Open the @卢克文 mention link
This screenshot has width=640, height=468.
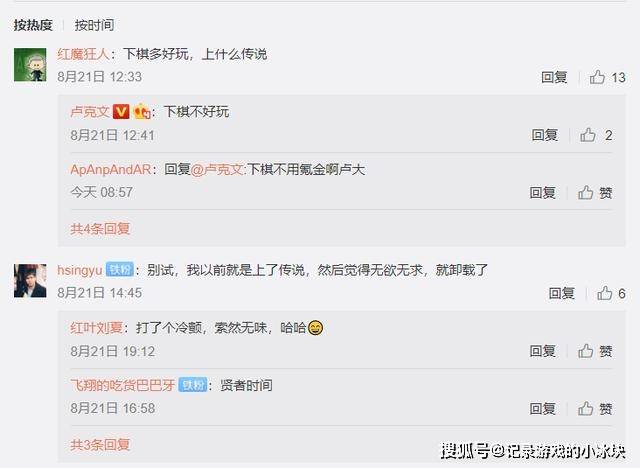pos(217,169)
